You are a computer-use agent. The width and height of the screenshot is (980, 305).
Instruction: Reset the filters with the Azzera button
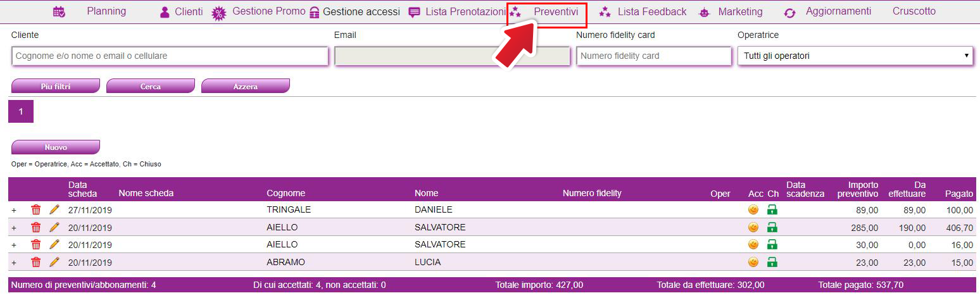246,86
